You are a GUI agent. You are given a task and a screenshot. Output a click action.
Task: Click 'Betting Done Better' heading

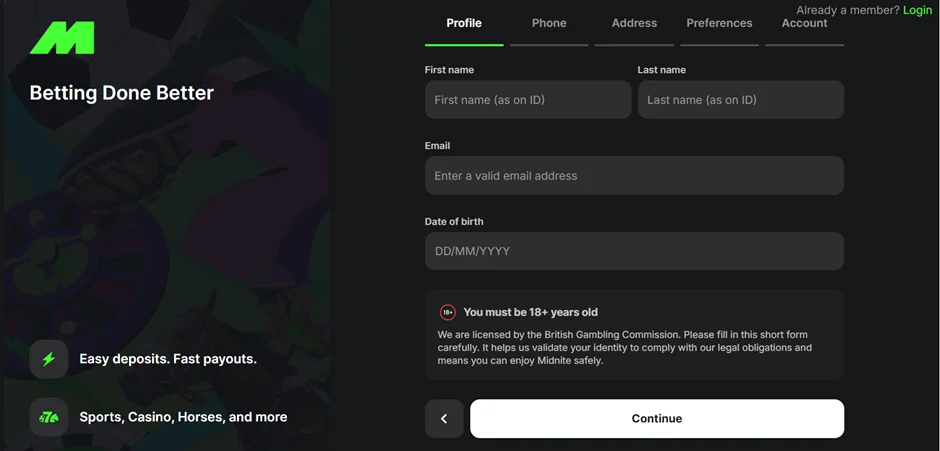point(122,93)
